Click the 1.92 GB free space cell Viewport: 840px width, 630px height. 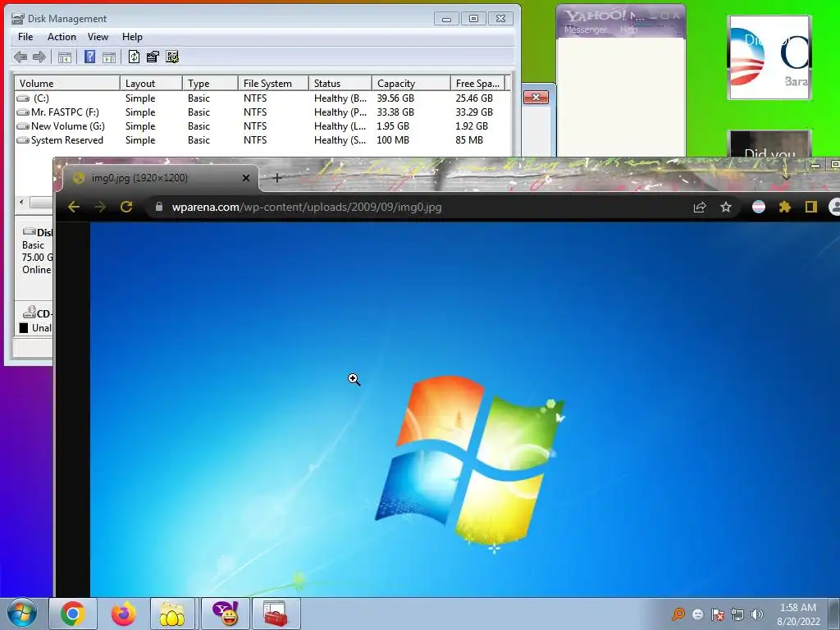472,126
